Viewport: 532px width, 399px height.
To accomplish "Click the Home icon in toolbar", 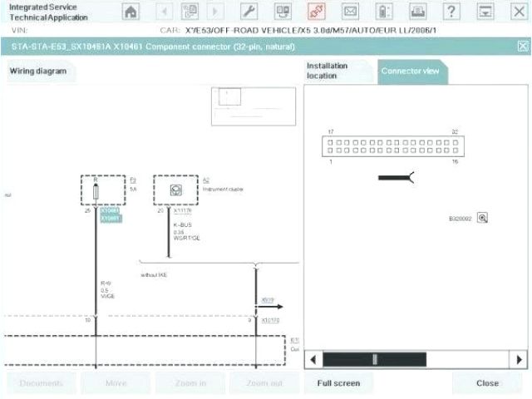I will pos(131,12).
